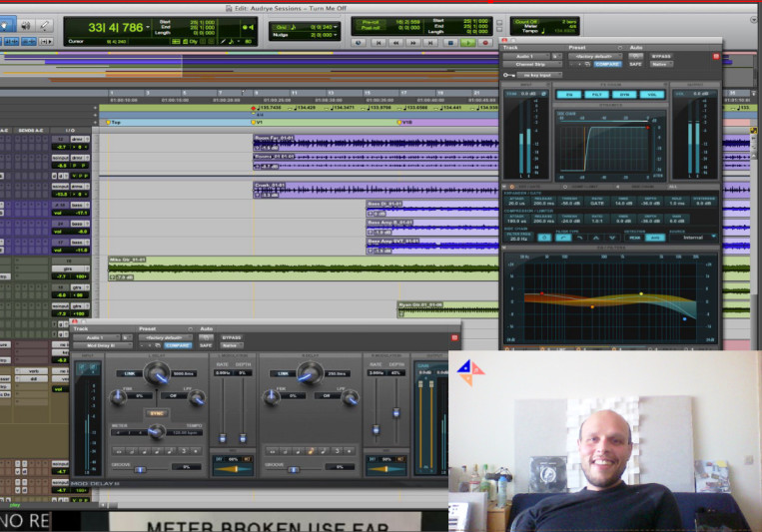This screenshot has height=532, width=762.
Task: Click the red Record transport button
Action: 485,43
